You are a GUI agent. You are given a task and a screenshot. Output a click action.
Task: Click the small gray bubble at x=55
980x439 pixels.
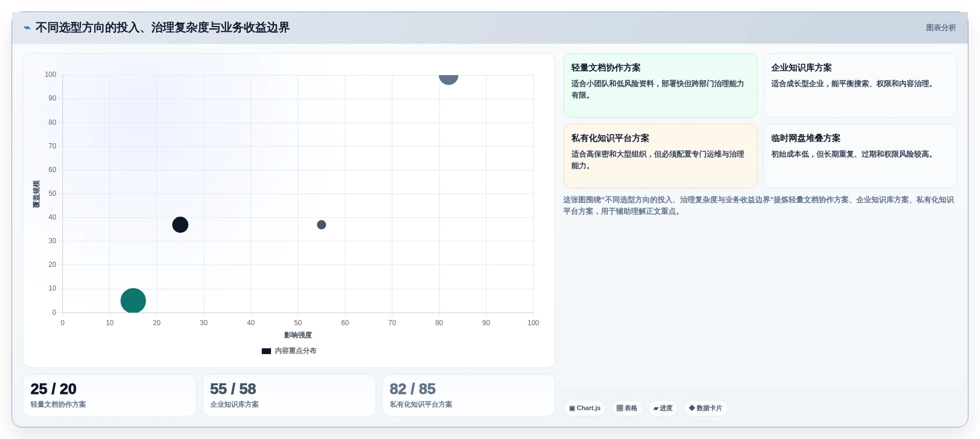point(321,225)
